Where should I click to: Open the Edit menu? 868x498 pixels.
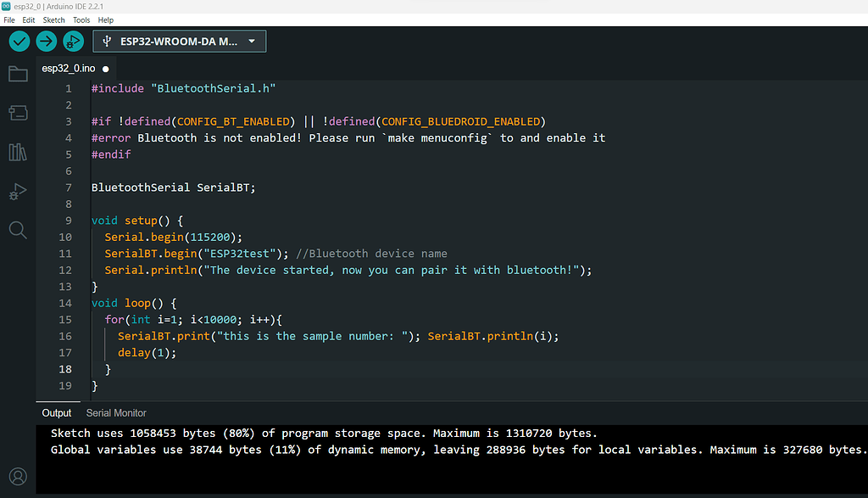29,20
